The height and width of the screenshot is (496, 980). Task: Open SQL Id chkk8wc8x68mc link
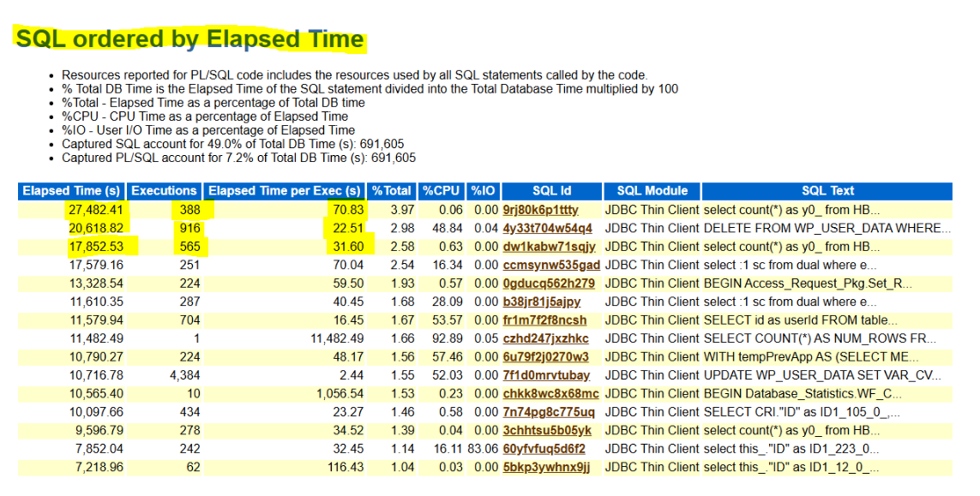[x=551, y=394]
